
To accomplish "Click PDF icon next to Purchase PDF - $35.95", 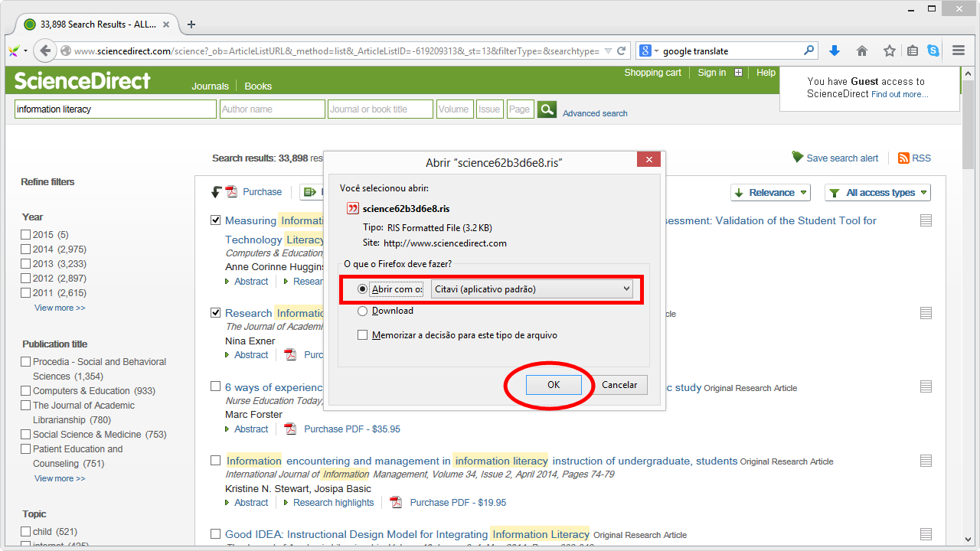I will point(291,429).
